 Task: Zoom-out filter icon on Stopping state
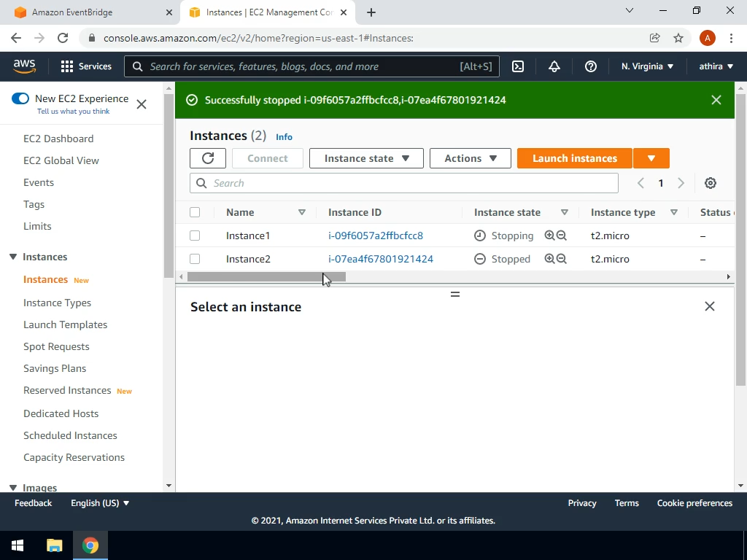tap(562, 236)
